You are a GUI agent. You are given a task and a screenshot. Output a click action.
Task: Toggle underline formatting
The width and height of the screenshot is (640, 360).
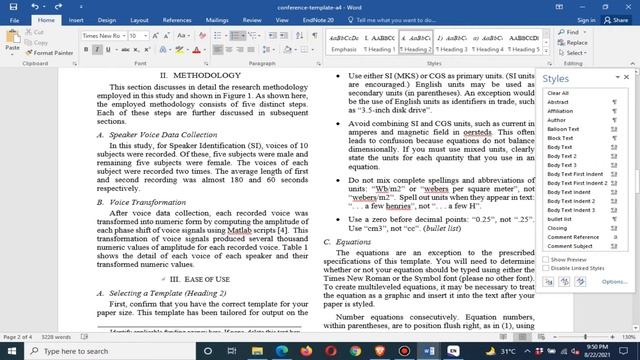tap(108, 50)
